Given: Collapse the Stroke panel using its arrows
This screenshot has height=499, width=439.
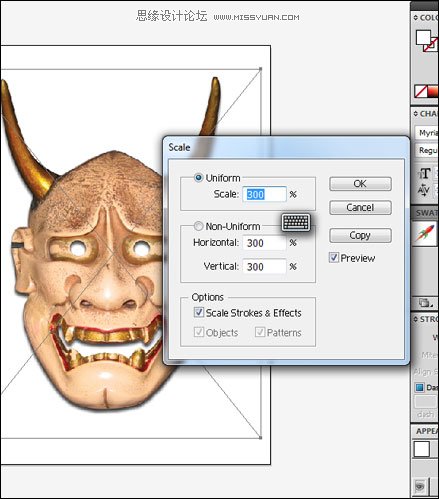Looking at the screenshot, I should (x=415, y=319).
